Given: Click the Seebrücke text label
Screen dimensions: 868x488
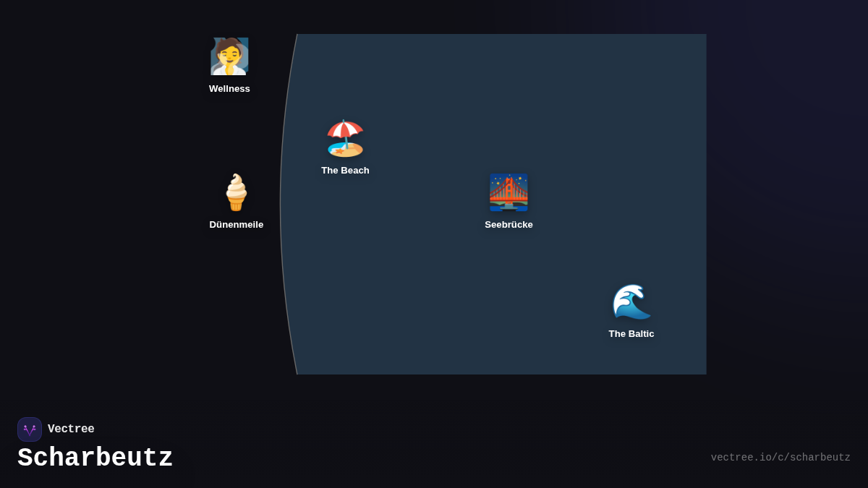Looking at the screenshot, I should [x=509, y=225].
